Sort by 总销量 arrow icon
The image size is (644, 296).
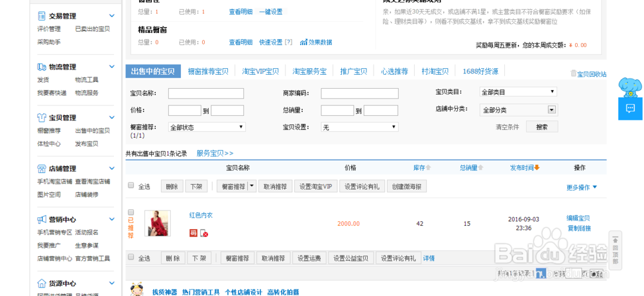(480, 167)
